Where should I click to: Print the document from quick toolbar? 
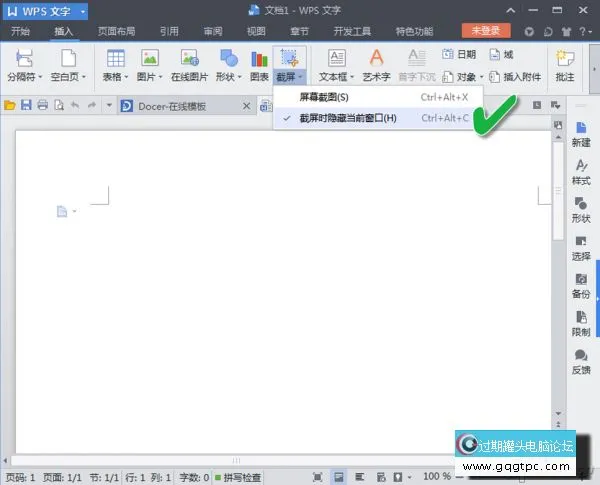pos(42,105)
